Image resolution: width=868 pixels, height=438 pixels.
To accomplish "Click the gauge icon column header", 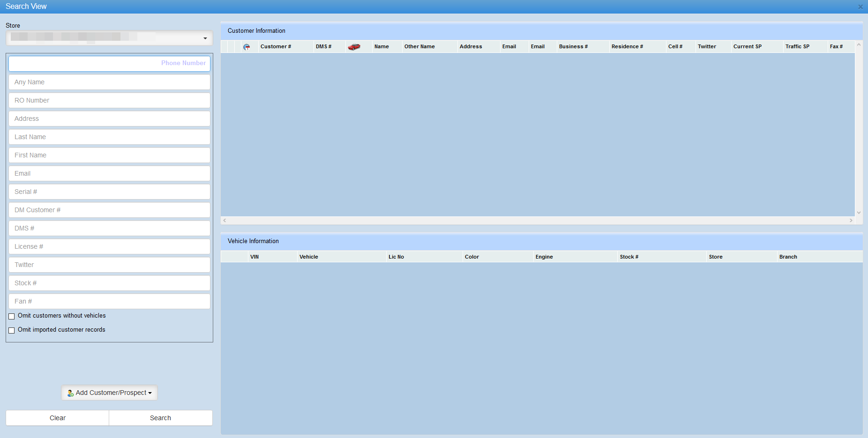I will pos(247,47).
